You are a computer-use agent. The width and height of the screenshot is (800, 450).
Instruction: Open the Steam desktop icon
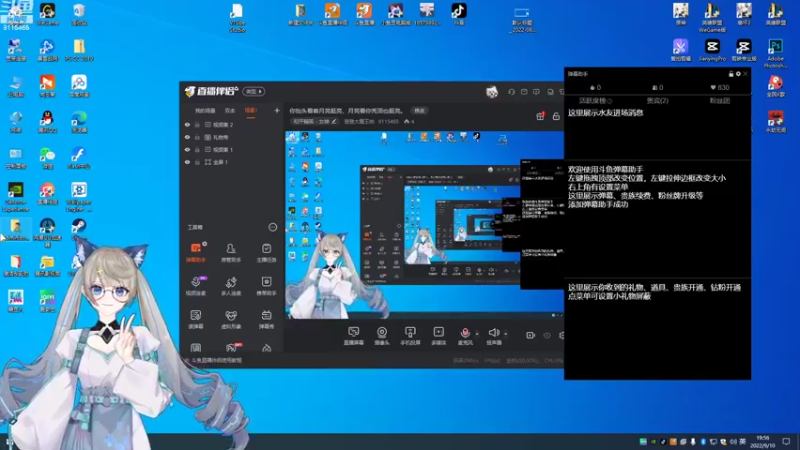[79, 229]
